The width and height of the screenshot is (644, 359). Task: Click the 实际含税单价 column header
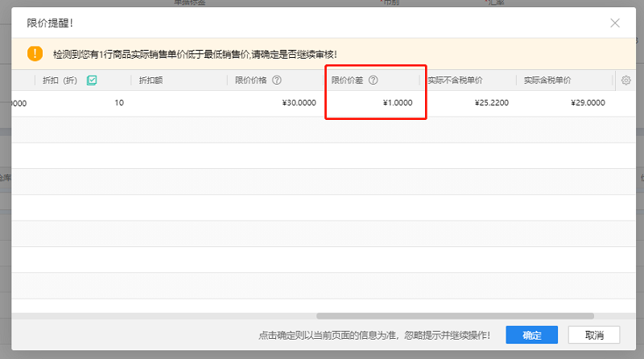pyautogui.click(x=547, y=80)
